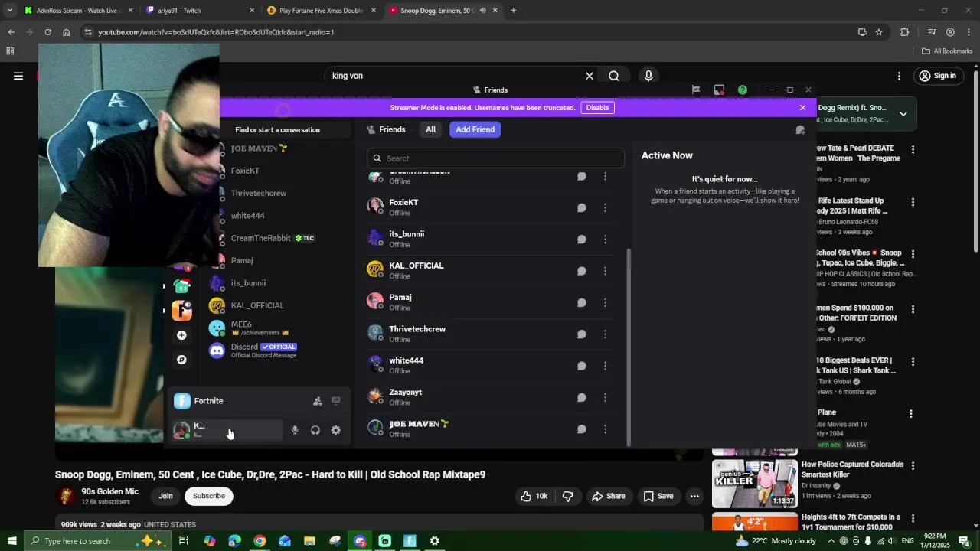Open more options for Thrivetechcrew friend row
This screenshot has height=551, width=980.
click(605, 334)
